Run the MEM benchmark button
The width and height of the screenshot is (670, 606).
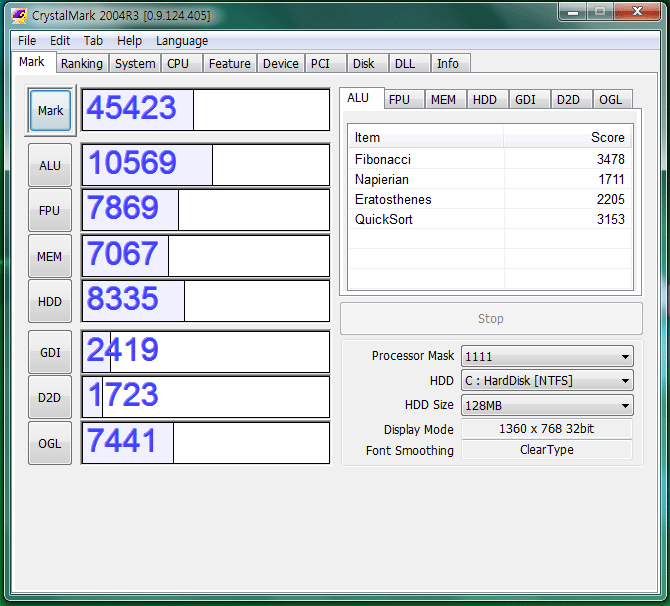click(x=50, y=256)
